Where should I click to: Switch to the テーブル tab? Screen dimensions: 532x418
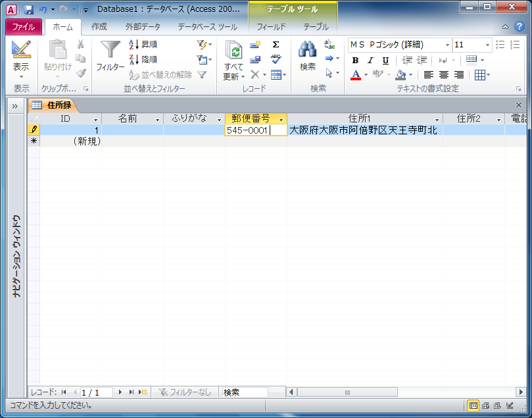coord(316,26)
